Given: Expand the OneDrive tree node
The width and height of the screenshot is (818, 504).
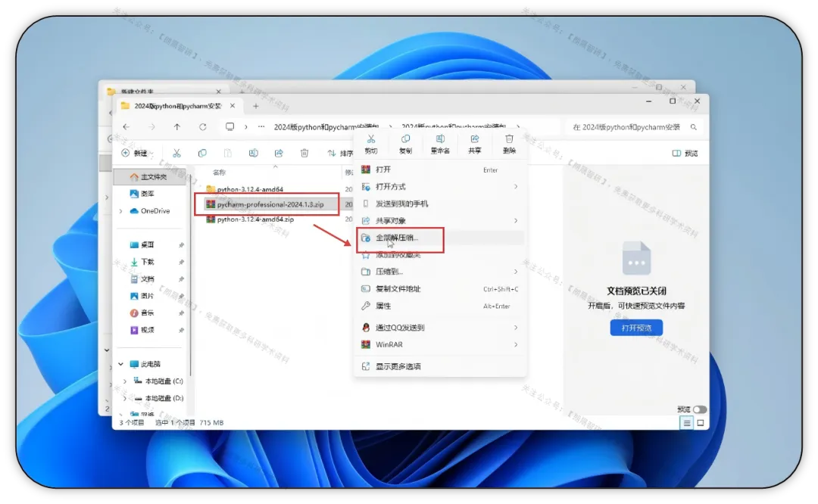Looking at the screenshot, I should [x=121, y=211].
